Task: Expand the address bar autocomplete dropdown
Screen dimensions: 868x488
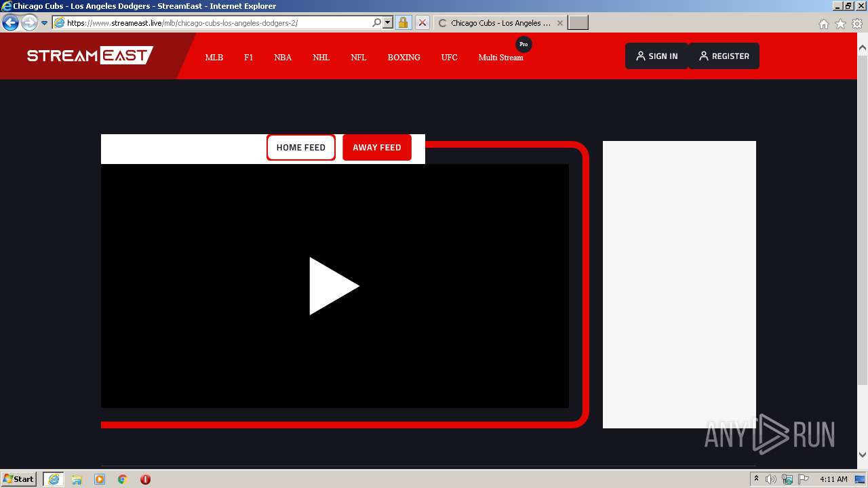Action: 388,22
